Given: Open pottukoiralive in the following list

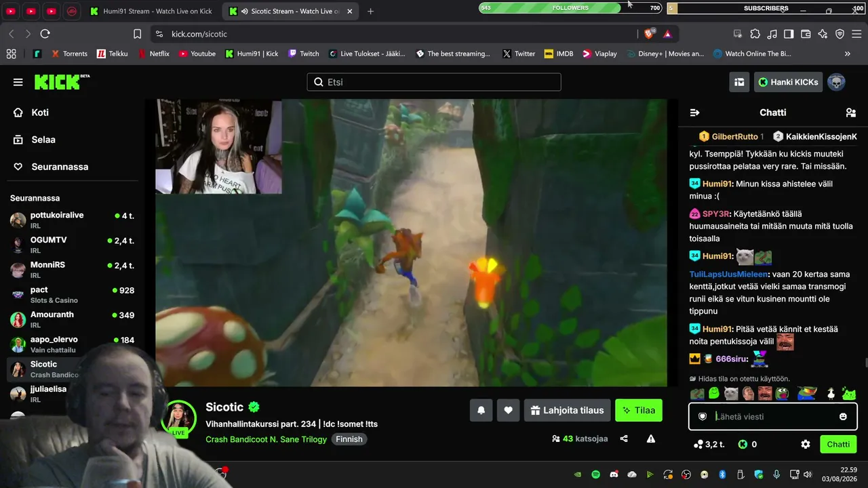Looking at the screenshot, I should point(72,220).
